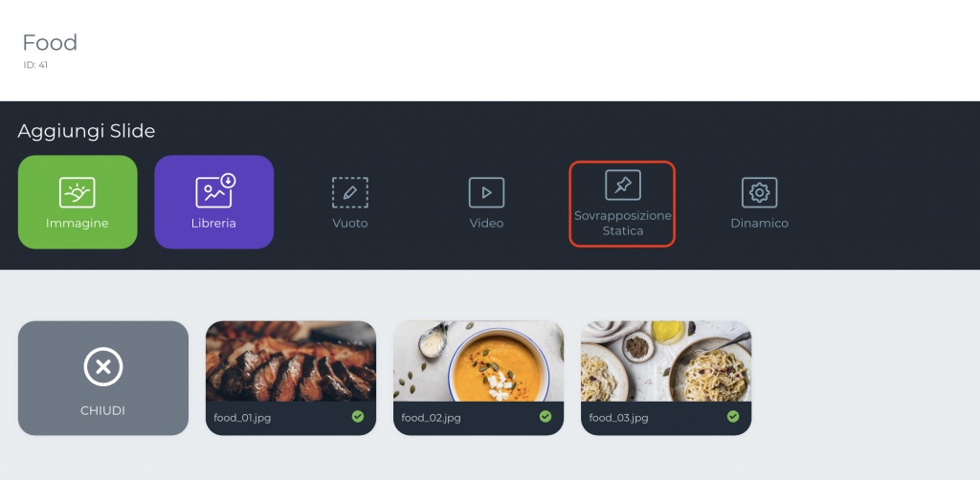980x480 pixels.
Task: Click the food_01.jpg file name
Action: click(x=242, y=418)
